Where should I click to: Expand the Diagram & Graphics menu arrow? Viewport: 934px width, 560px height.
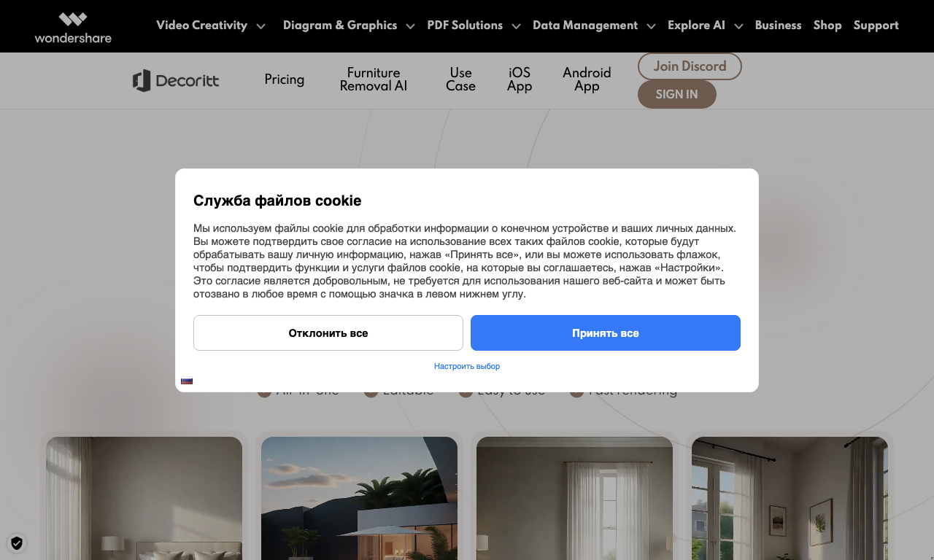[x=410, y=26]
